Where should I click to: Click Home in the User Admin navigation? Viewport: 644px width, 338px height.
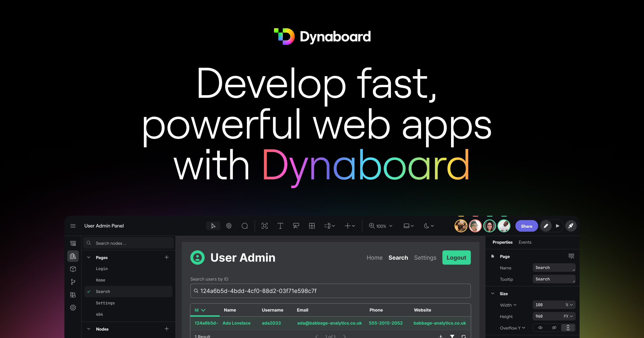tap(375, 258)
